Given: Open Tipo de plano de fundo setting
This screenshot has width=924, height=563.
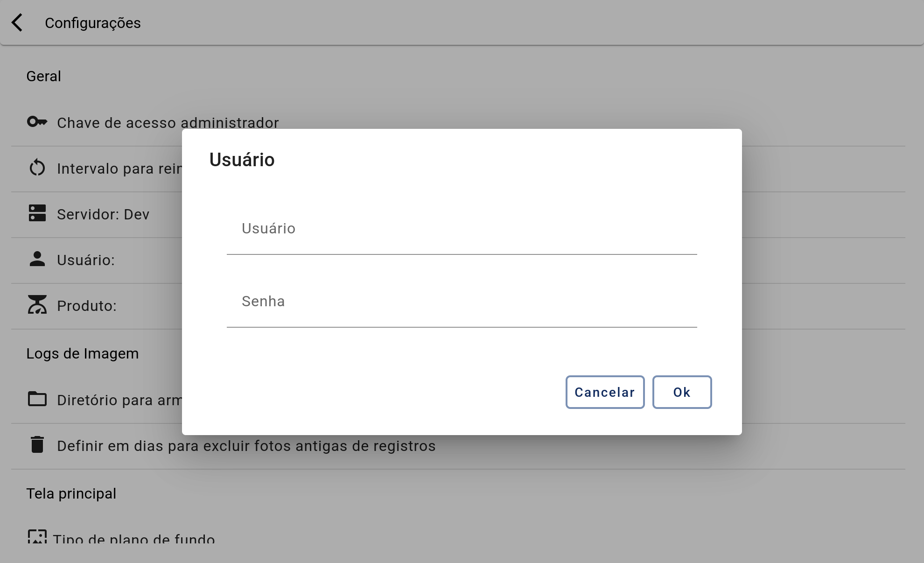Looking at the screenshot, I should tap(134, 539).
